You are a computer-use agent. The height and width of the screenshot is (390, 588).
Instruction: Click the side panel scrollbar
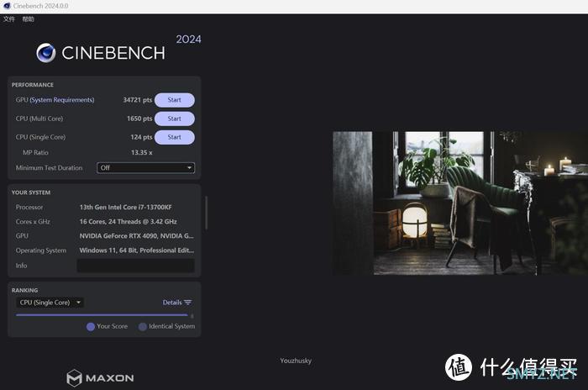click(x=206, y=213)
